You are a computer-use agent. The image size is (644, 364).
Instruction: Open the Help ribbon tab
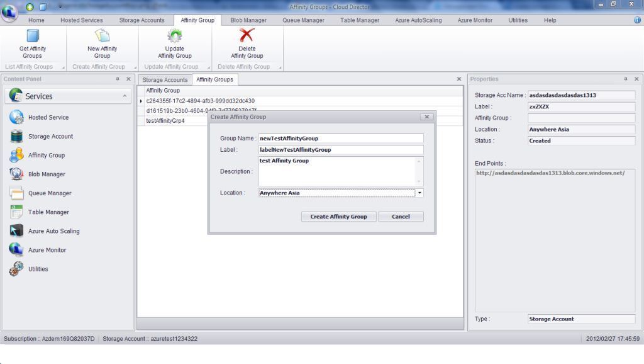pyautogui.click(x=550, y=20)
